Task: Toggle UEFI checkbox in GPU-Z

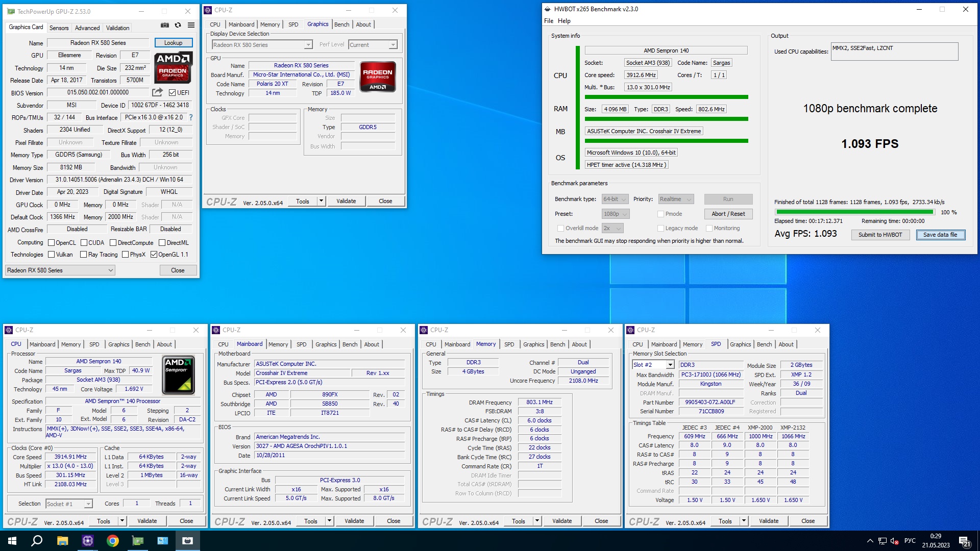Action: 172,92
